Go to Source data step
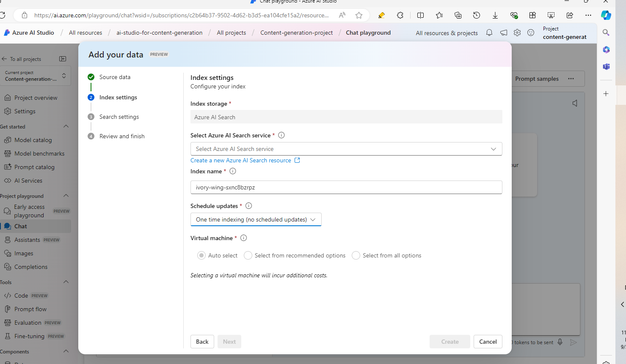Viewport: 626px width, 364px height. pos(115,77)
